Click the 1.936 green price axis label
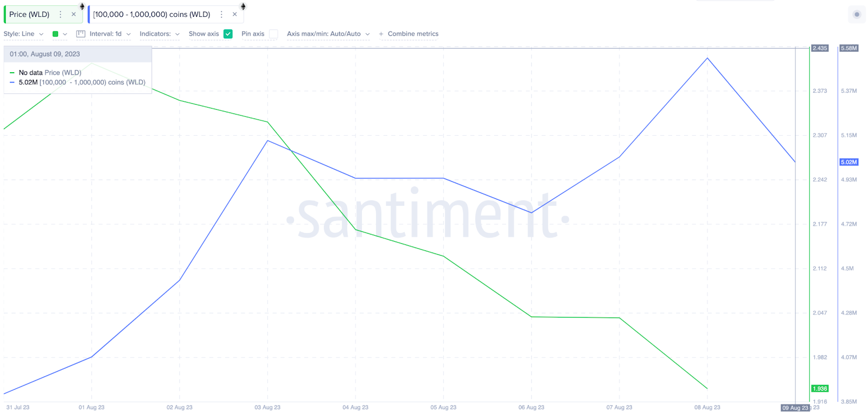 (820, 389)
